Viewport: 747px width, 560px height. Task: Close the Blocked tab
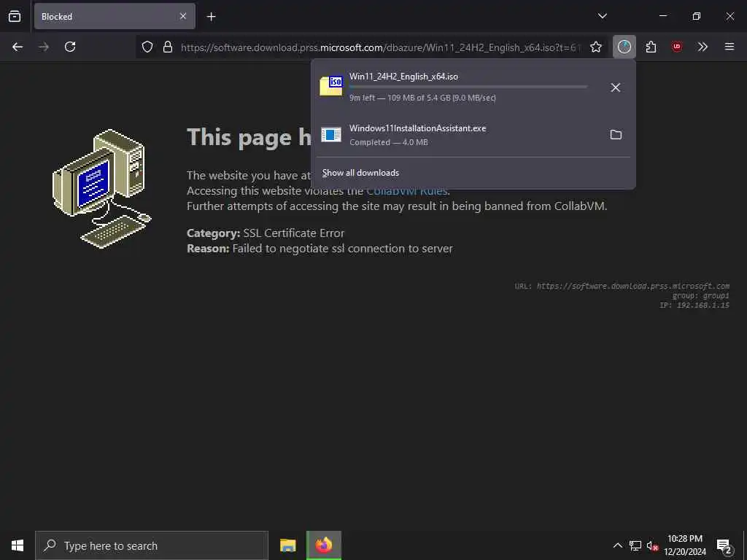[183, 16]
